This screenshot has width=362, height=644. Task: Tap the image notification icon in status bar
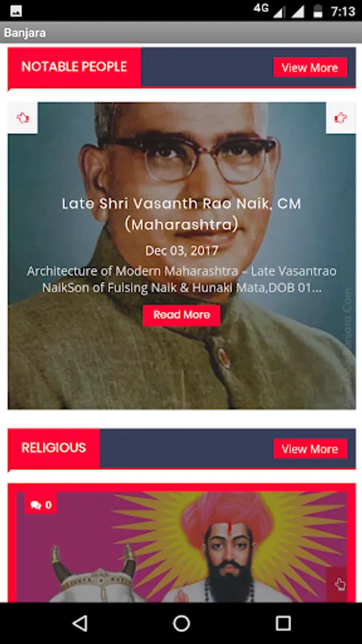[x=16, y=11]
